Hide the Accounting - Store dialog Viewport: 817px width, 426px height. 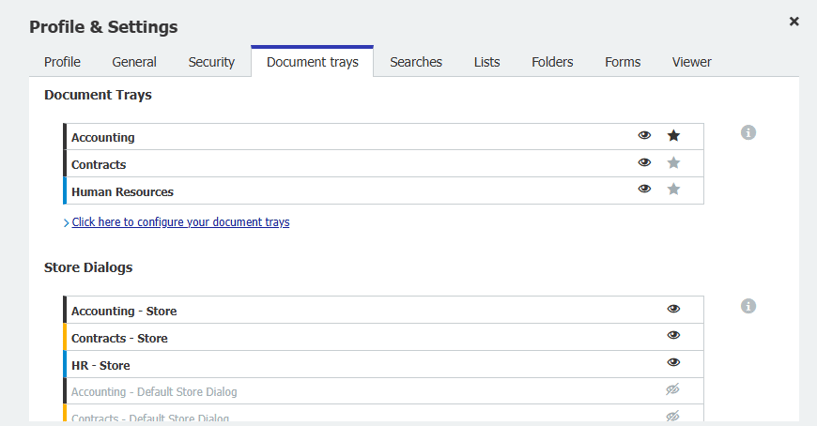click(x=673, y=310)
